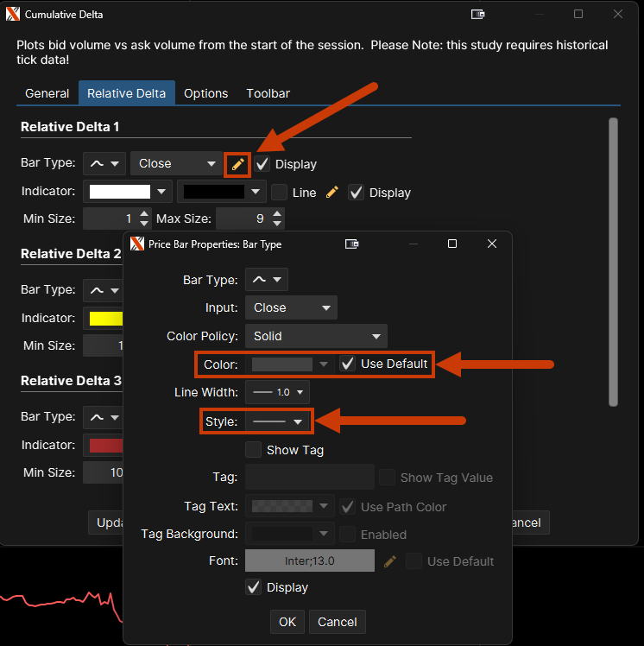Click pin icon in Price Bar Properties title bar
Screen dimensions: 644x646
tap(351, 244)
